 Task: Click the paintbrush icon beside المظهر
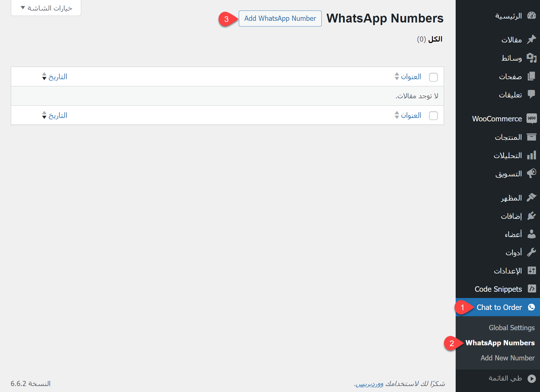tap(531, 198)
